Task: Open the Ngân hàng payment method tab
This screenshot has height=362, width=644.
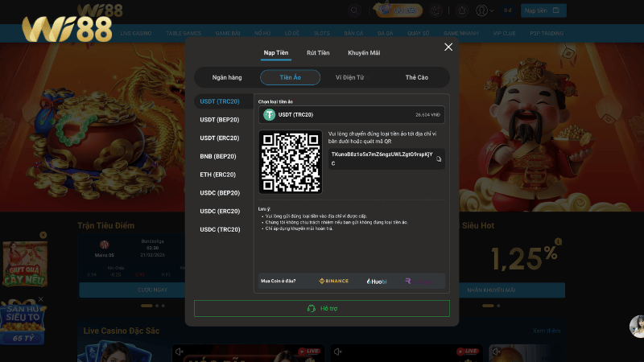Action: [x=227, y=77]
